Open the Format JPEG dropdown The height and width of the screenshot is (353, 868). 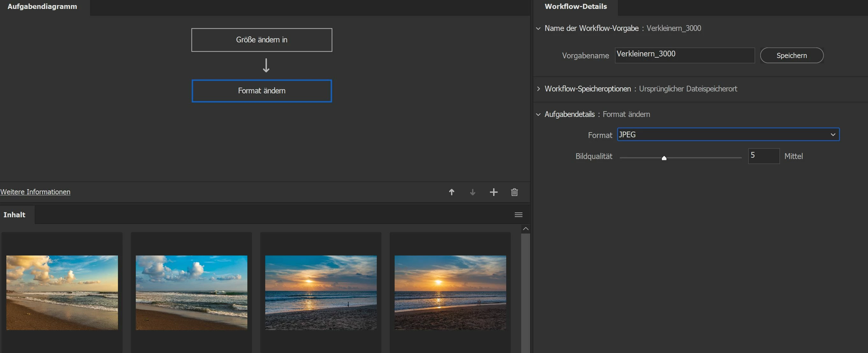728,134
